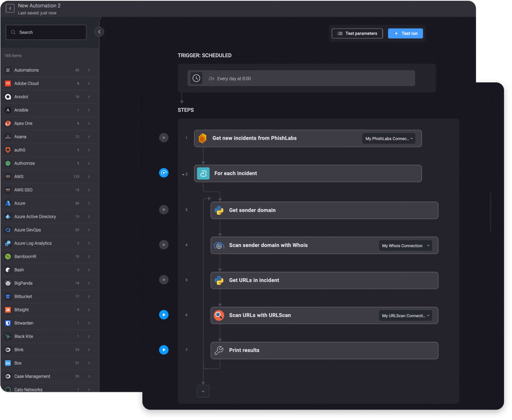Click the wrench icon on Print results
This screenshot has width=512, height=420.
click(219, 350)
